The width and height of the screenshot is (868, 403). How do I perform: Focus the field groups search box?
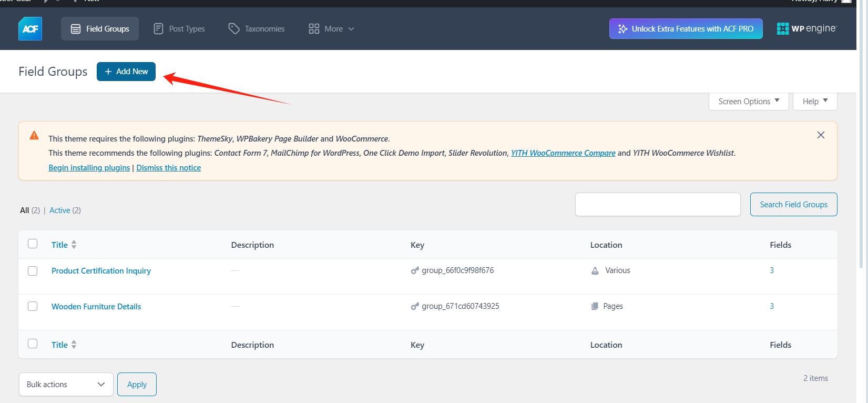(x=658, y=204)
